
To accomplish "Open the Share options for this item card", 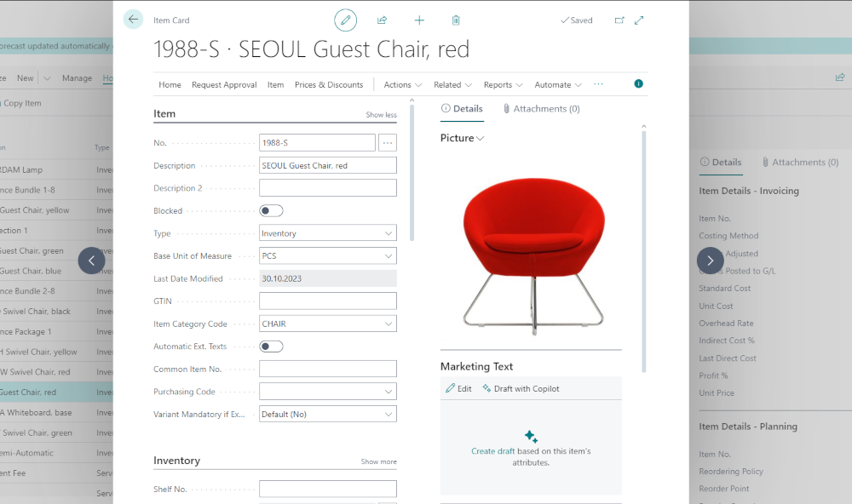I will point(382,20).
